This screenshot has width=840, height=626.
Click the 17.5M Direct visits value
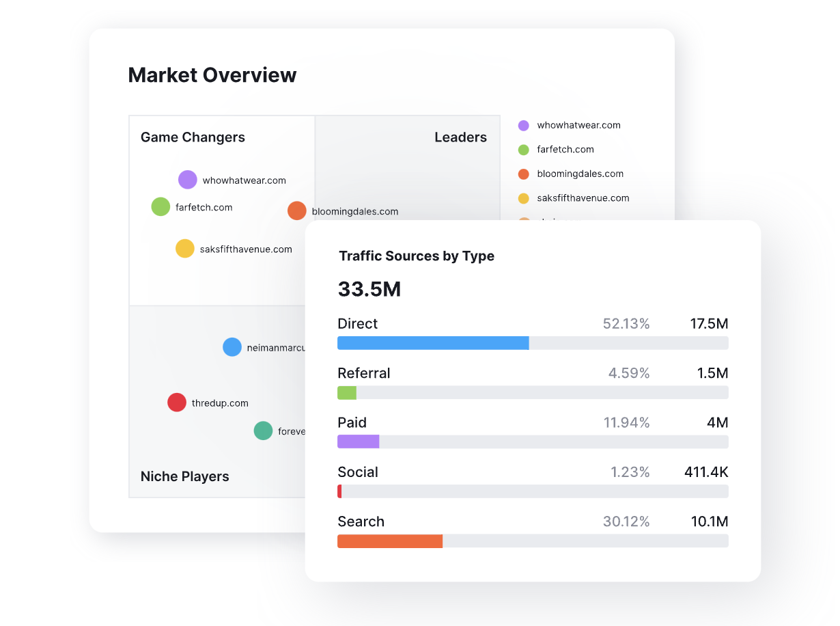(710, 324)
